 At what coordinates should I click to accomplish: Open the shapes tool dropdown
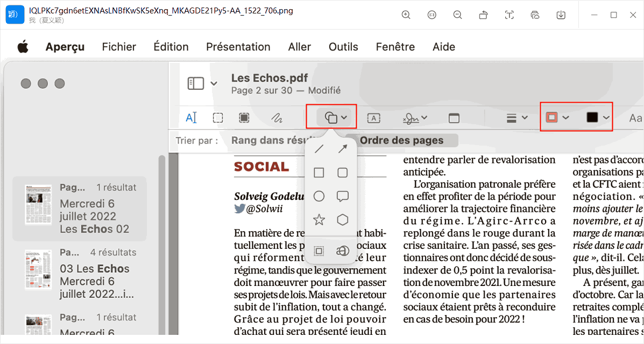coord(336,118)
